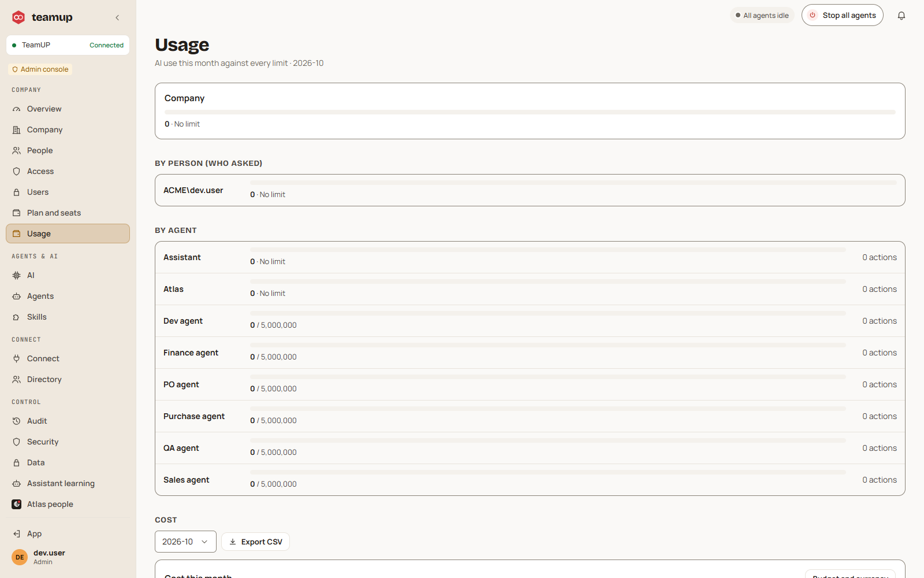Click the Dev agent row label
The height and width of the screenshot is (578, 924).
[x=183, y=321]
